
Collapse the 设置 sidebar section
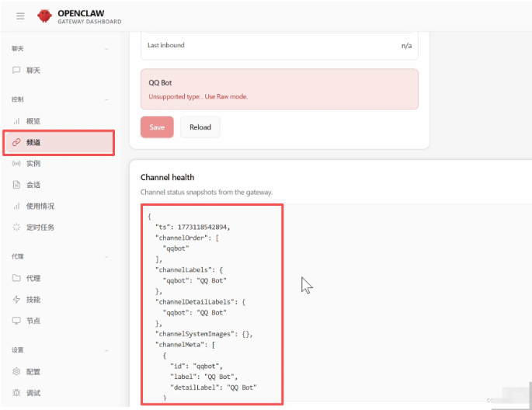coord(106,350)
